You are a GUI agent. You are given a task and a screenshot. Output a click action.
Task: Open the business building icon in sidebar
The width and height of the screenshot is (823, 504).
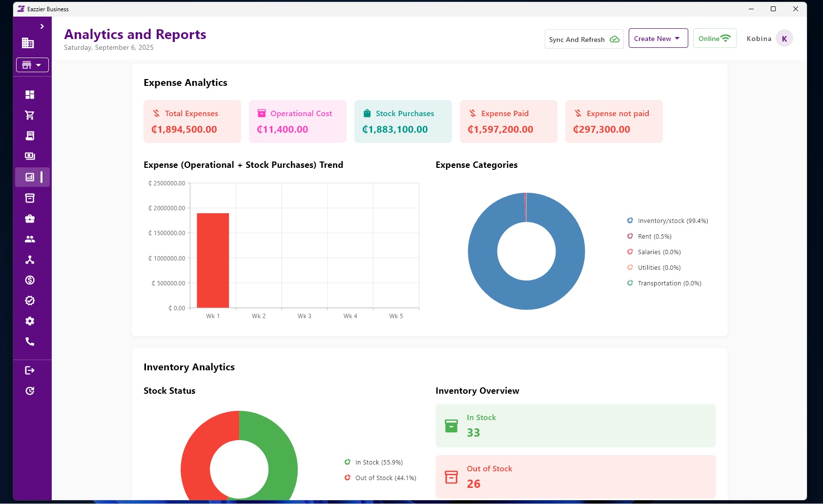tap(28, 43)
